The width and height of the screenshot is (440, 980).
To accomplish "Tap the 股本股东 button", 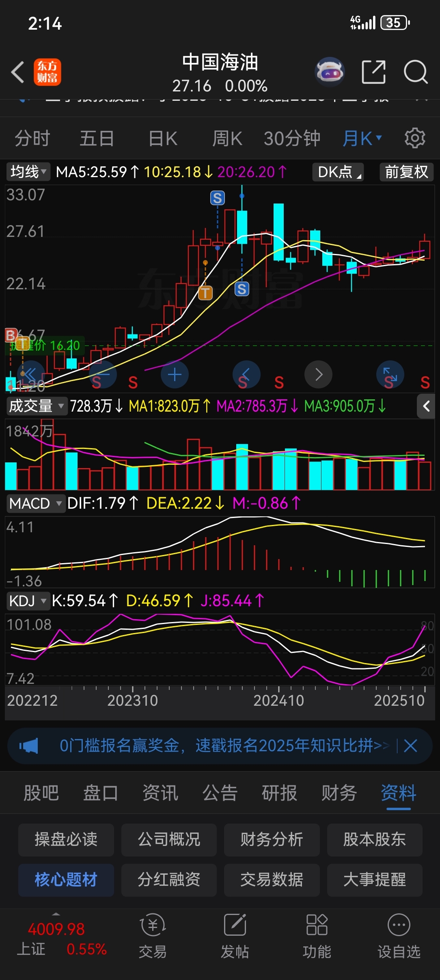I will pyautogui.click(x=375, y=839).
